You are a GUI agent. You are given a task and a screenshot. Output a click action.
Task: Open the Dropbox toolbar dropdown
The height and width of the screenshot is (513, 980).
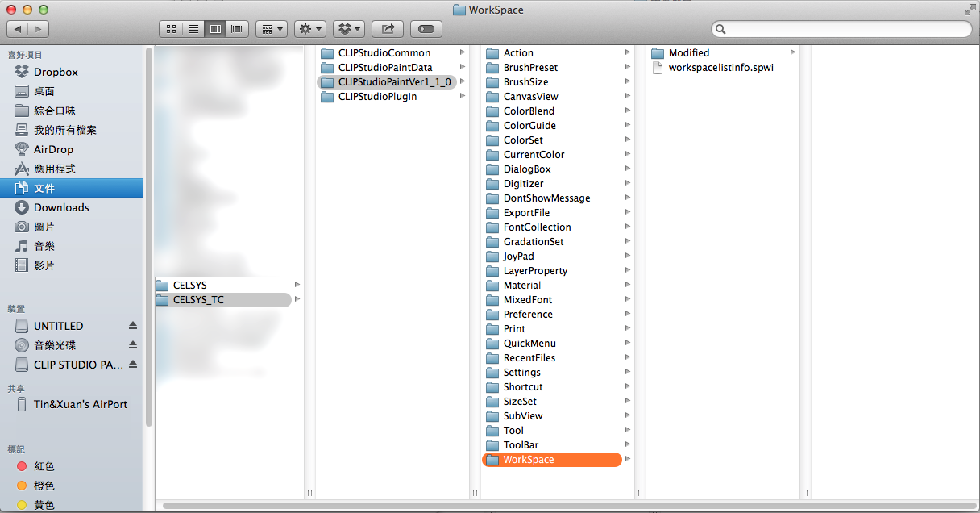[x=350, y=29]
